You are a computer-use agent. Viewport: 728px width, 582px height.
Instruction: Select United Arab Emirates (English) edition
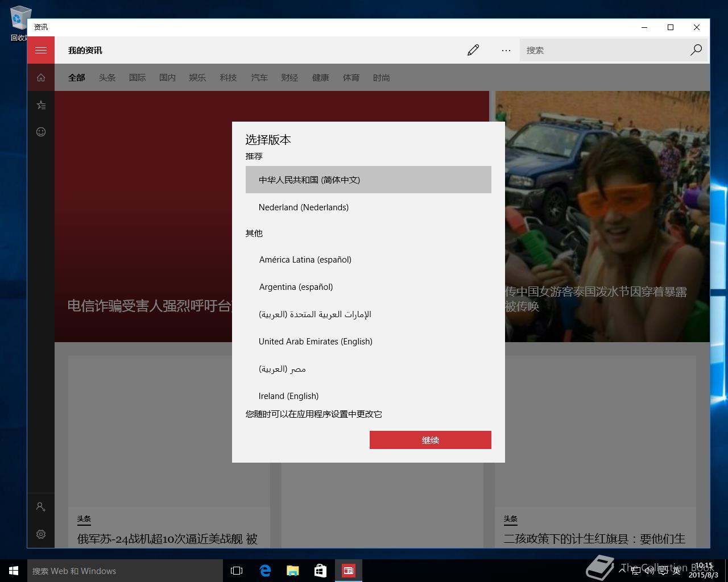coord(369,342)
